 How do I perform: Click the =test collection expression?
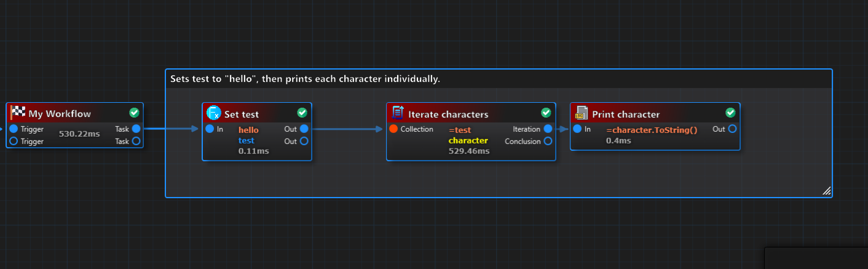460,130
